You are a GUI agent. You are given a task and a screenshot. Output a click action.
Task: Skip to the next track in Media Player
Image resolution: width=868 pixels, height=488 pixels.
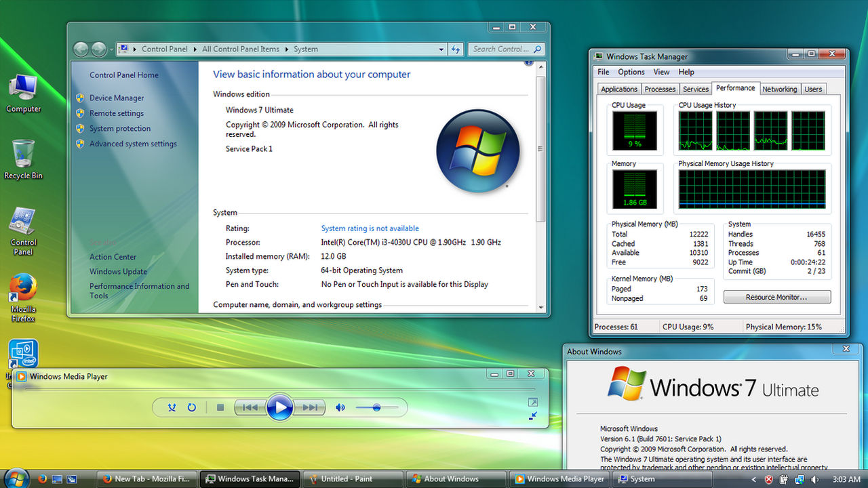pyautogui.click(x=309, y=407)
